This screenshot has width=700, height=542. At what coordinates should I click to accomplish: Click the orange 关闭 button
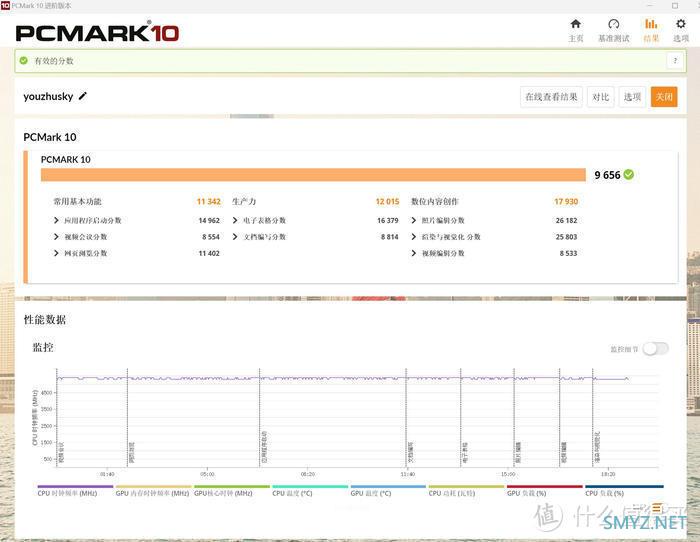click(x=664, y=97)
